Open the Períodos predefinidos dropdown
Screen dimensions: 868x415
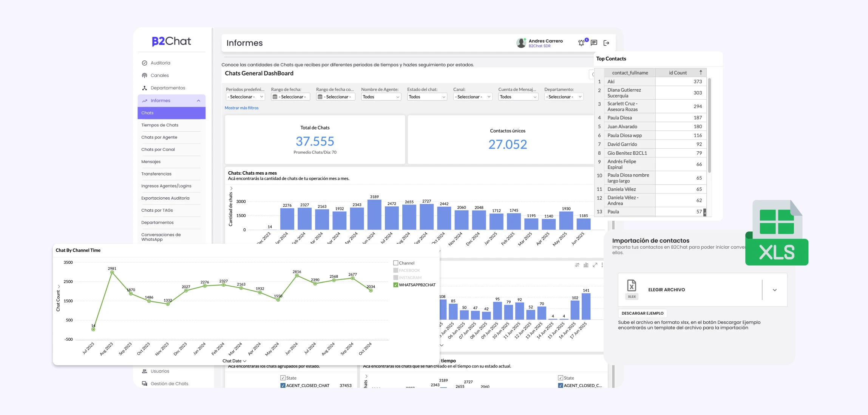click(x=246, y=97)
